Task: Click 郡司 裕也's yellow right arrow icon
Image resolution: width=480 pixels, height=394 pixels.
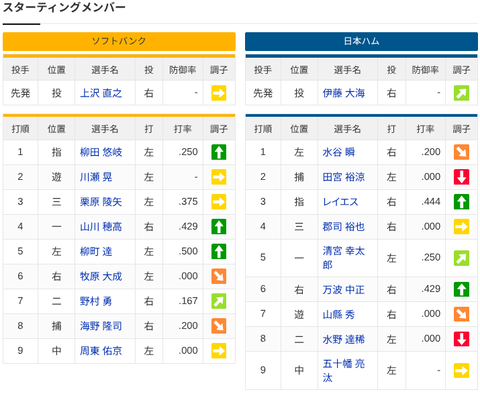Action: (461, 227)
